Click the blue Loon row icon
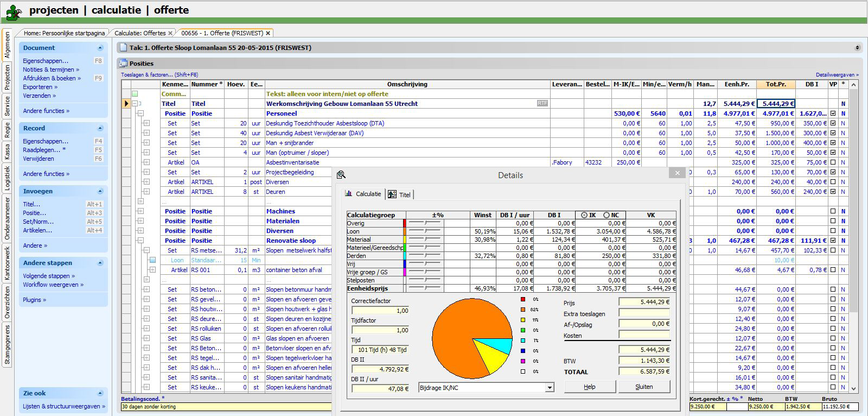Viewport: 868px width, 416px height. [x=153, y=260]
